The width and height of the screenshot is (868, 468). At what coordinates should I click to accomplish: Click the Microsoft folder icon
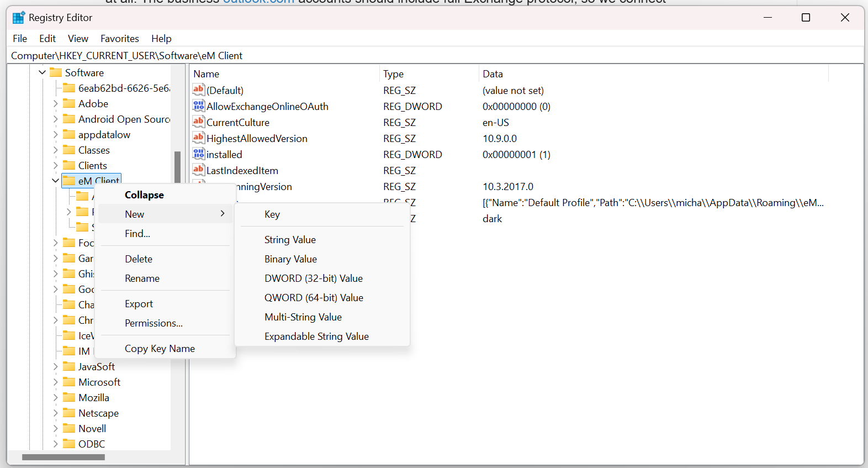tap(69, 382)
